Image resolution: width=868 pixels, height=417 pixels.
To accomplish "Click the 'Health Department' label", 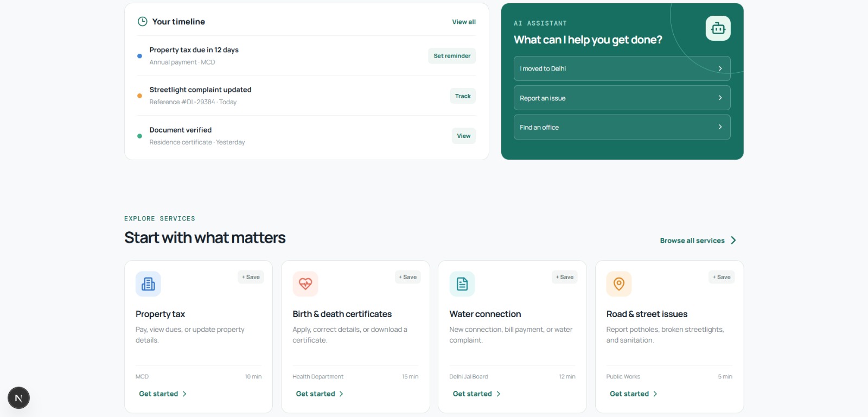I will click(318, 377).
